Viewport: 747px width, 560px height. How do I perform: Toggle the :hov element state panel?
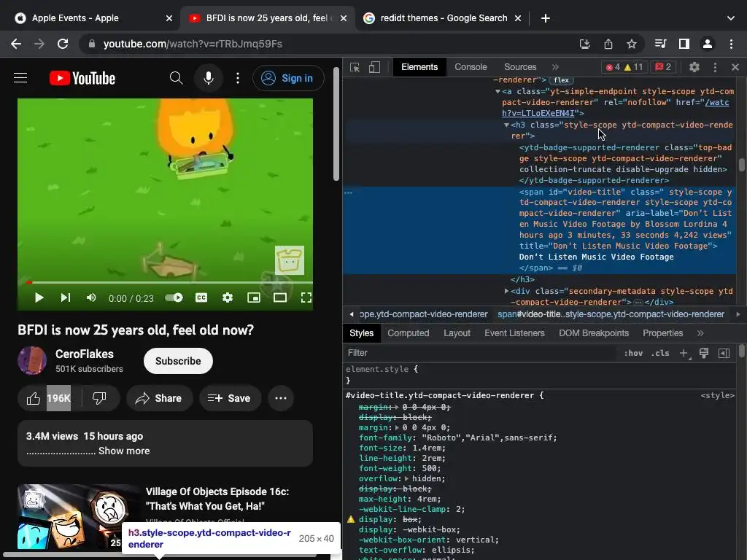click(x=633, y=353)
